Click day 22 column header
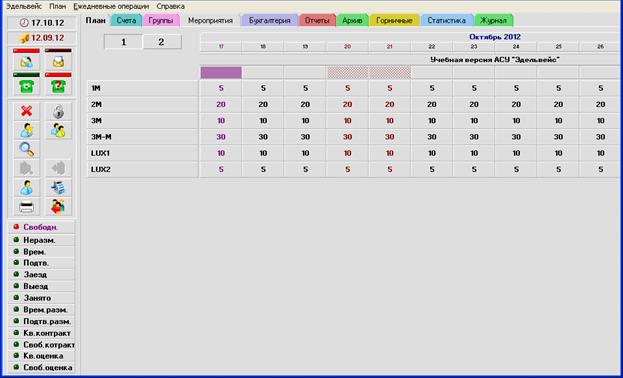Image resolution: width=623 pixels, height=378 pixels. point(432,47)
